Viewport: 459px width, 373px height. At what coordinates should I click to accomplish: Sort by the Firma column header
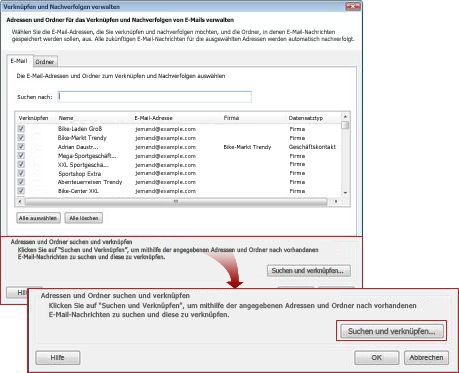click(231, 118)
